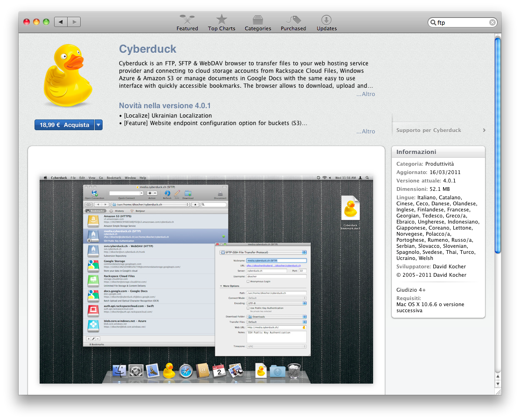Open the Updates section

coord(326,23)
